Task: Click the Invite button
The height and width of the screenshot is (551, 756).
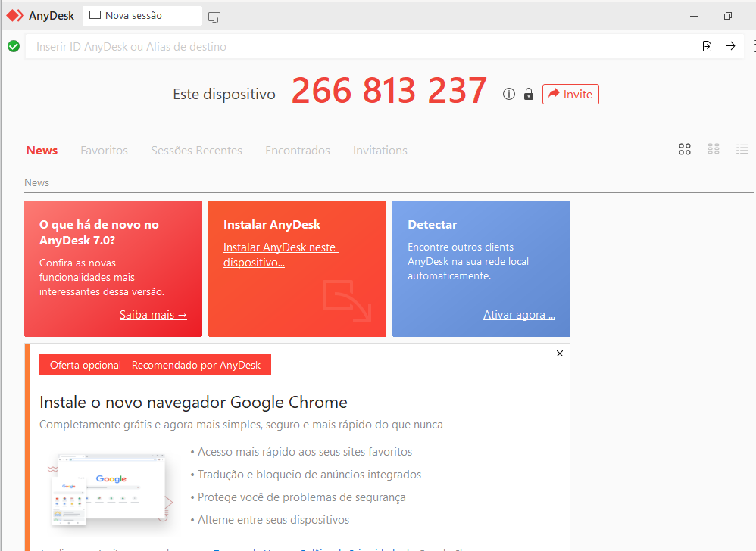Action: 570,94
